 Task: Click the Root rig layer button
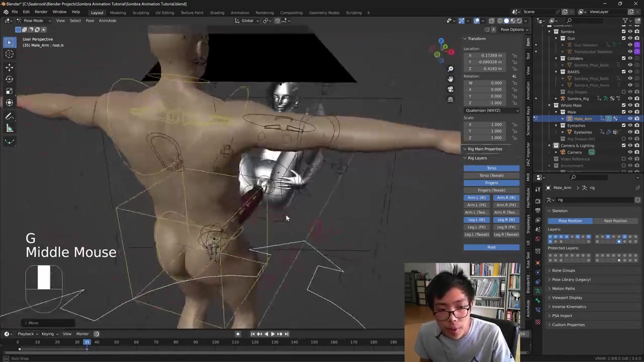tap(491, 247)
